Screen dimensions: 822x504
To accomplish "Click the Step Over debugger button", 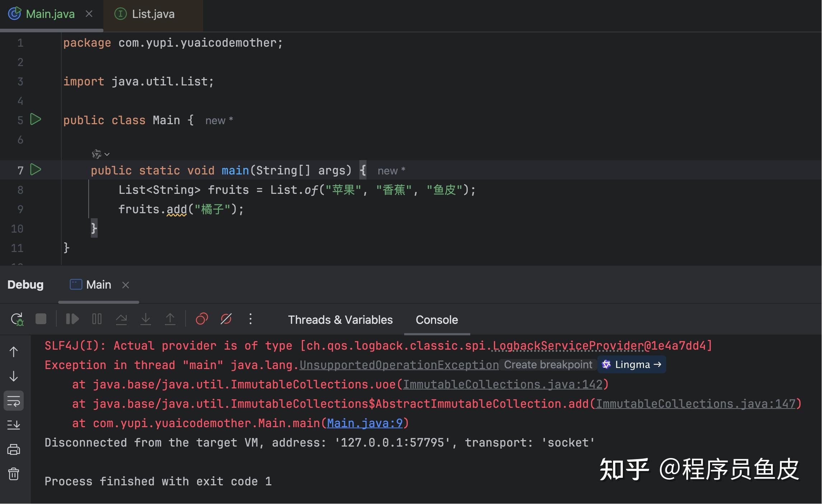I will coord(121,319).
